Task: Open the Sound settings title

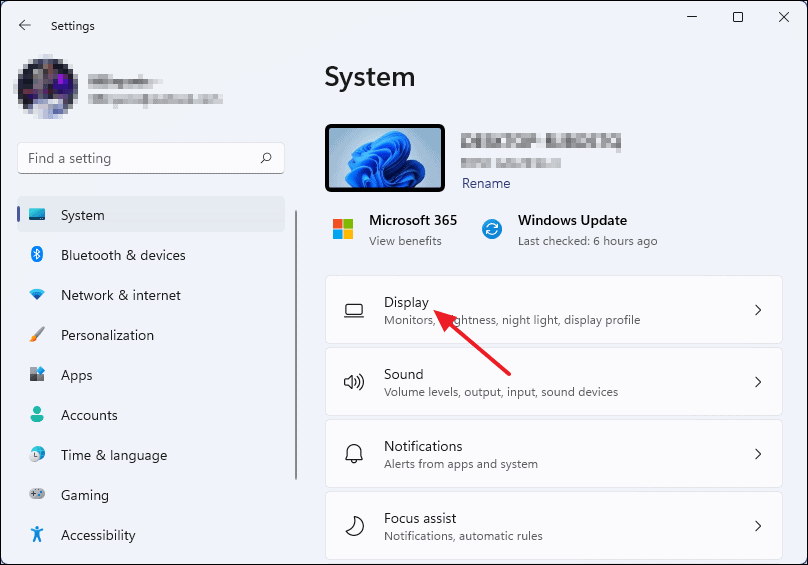Action: click(x=403, y=374)
